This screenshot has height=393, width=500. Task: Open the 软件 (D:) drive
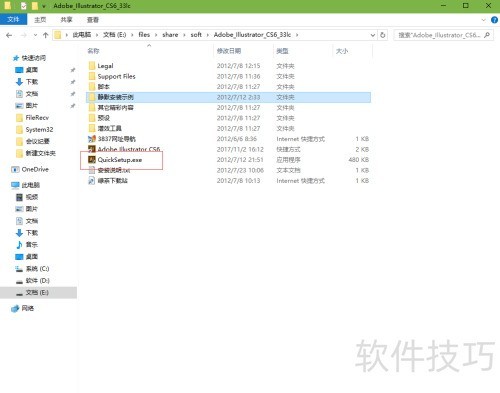37,281
